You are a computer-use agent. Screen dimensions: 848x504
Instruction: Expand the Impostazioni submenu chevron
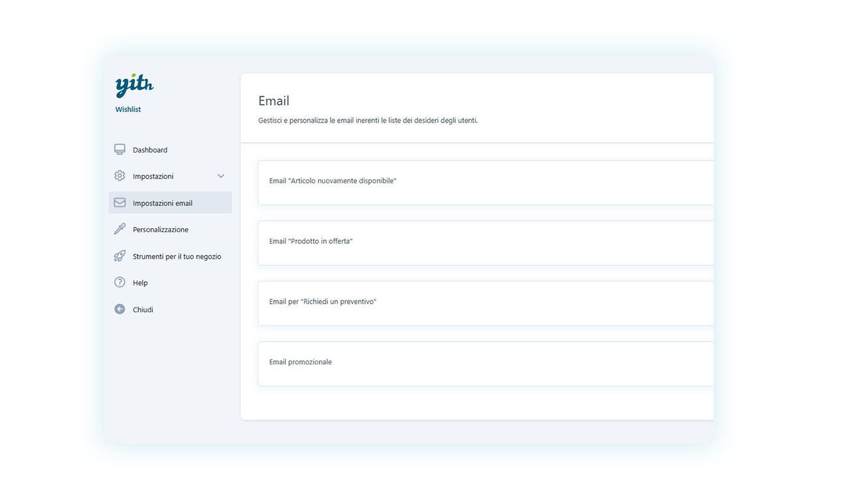tap(221, 175)
